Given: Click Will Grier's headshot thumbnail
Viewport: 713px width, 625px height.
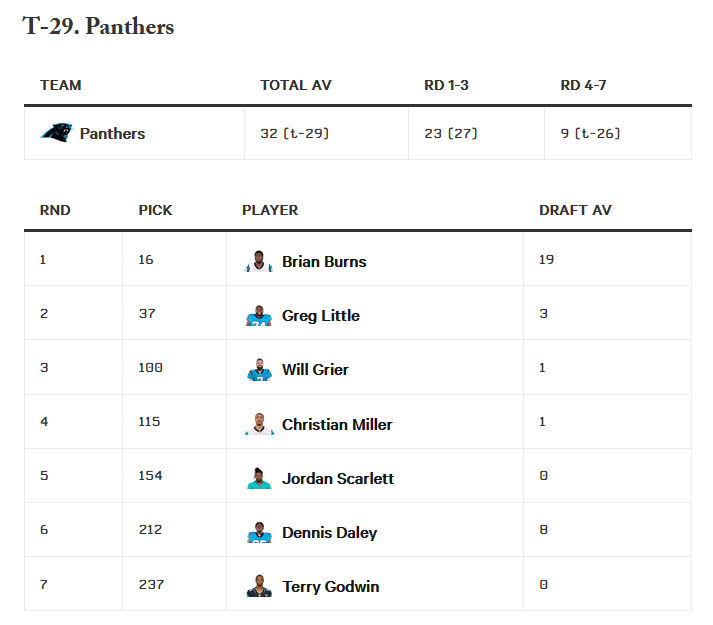Looking at the screenshot, I should (259, 370).
